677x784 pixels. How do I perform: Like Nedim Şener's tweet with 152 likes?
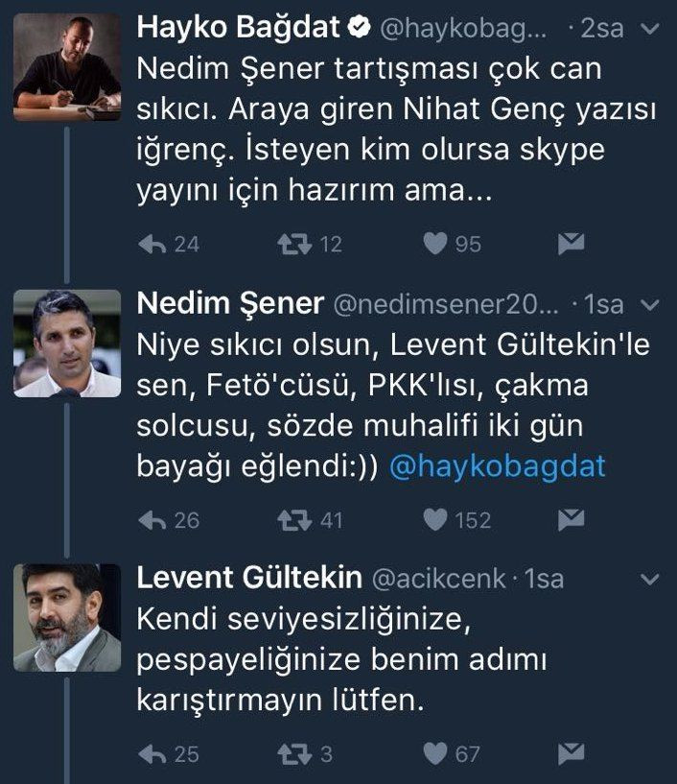(x=435, y=520)
